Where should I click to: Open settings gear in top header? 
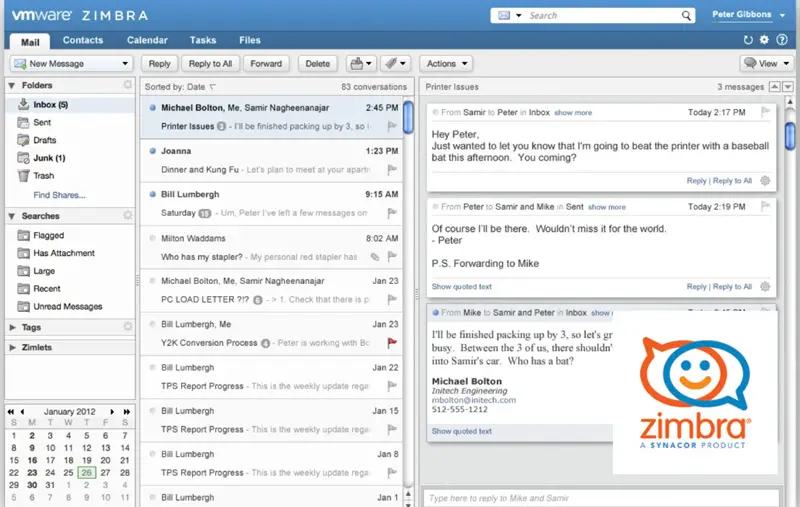coord(764,40)
